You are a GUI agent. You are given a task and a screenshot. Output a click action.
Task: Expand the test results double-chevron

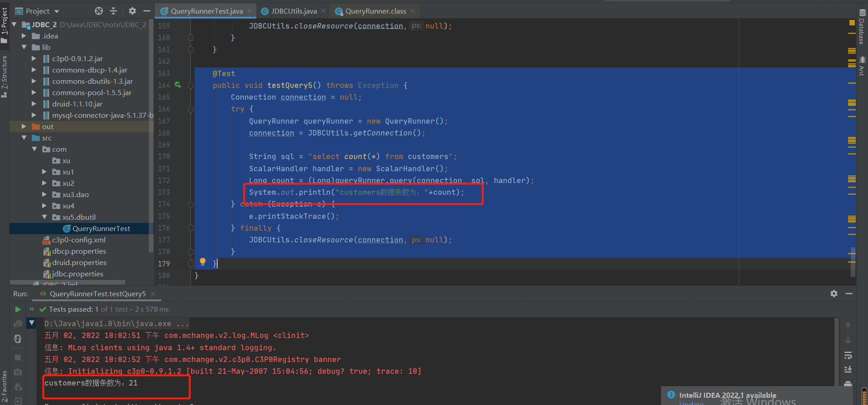(x=32, y=309)
